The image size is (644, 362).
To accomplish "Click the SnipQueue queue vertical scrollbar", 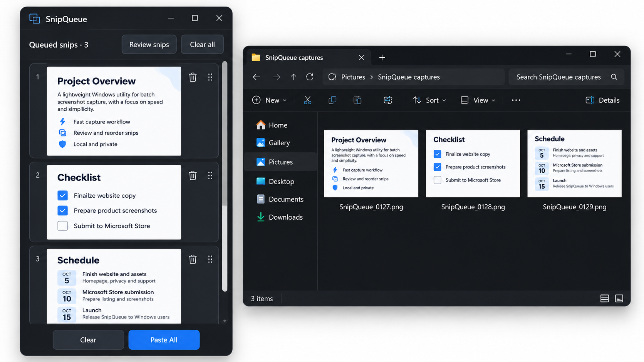I will (225, 176).
